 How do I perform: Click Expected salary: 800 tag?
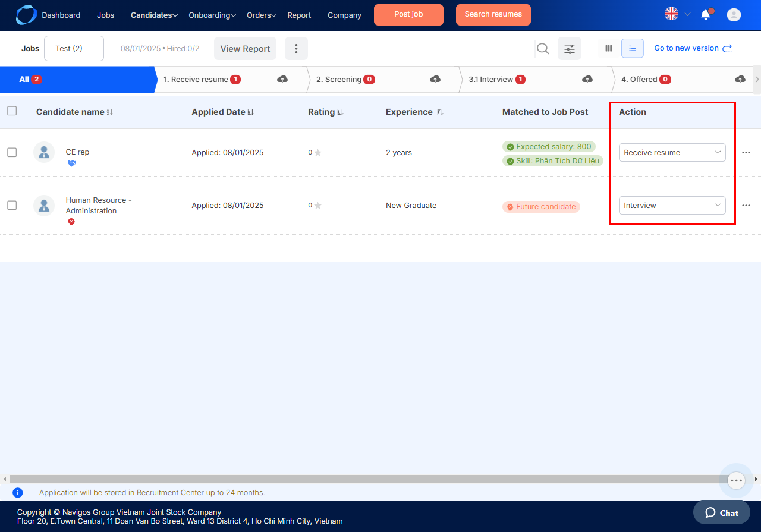tap(549, 147)
